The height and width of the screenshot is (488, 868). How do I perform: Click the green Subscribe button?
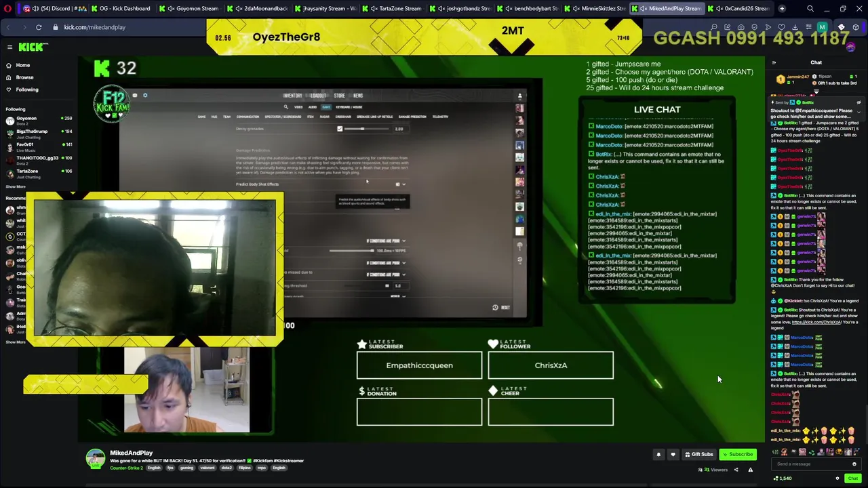click(738, 455)
